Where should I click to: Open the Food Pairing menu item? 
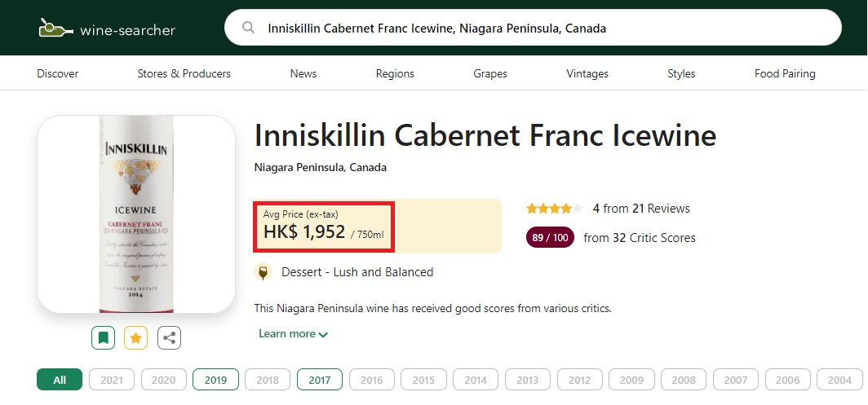(785, 73)
